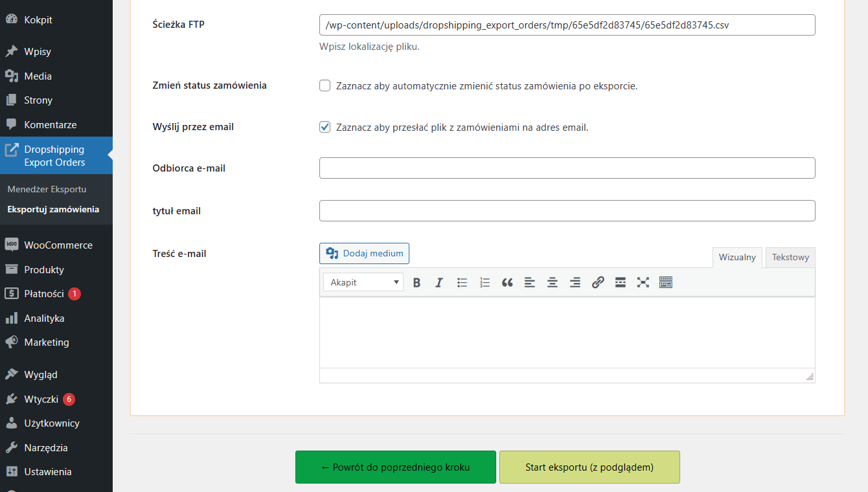Open Menedżer Eksportu submenu item

click(x=47, y=189)
